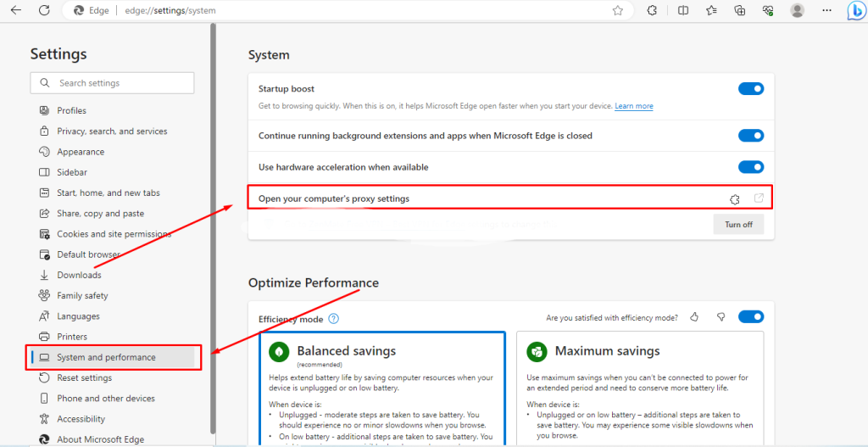Add this page to favorites star icon

[618, 10]
